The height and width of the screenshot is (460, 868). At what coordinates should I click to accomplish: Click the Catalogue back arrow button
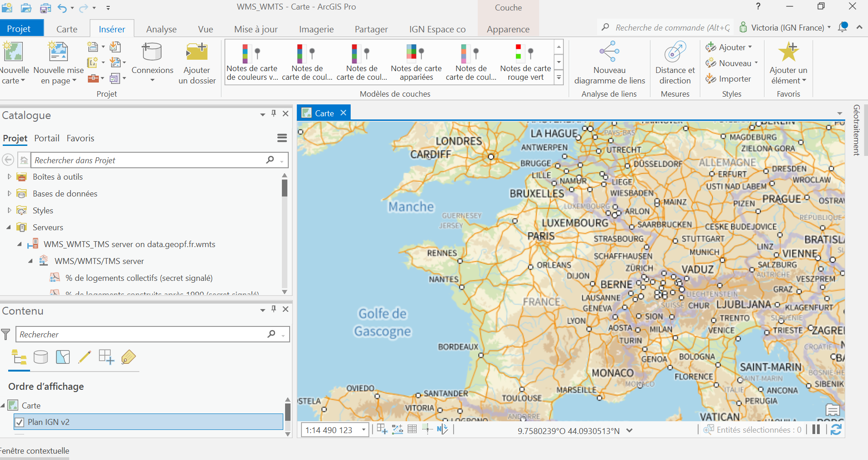click(x=8, y=160)
